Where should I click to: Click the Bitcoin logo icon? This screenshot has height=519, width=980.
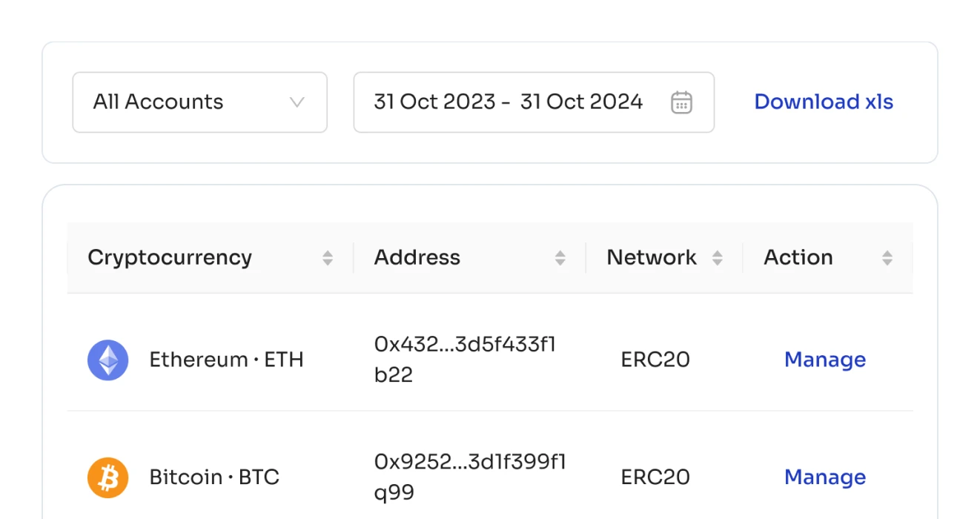point(108,477)
